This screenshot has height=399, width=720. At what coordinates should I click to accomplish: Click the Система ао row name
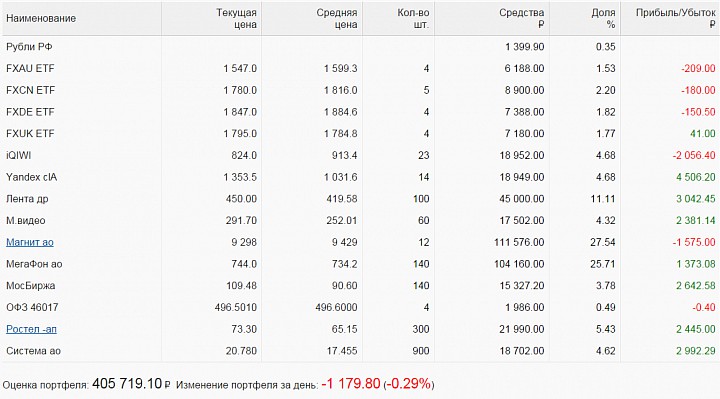(34, 351)
